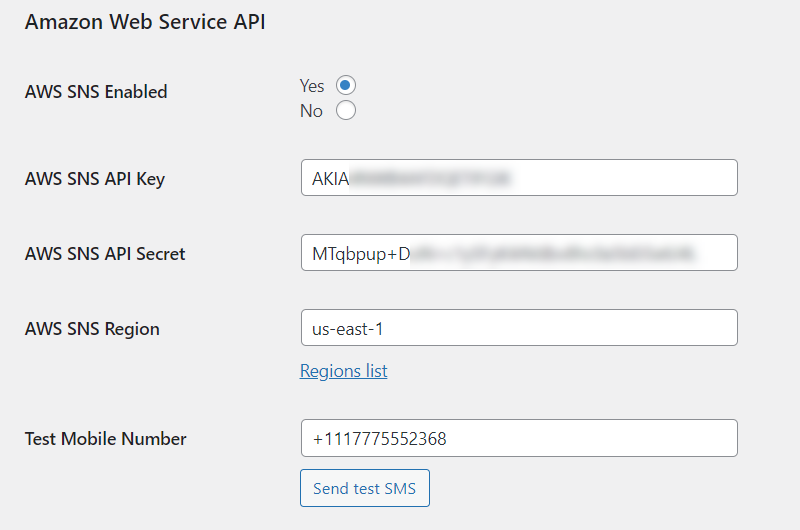Click the 'Amazon Web Service API' heading
The width and height of the screenshot is (800, 530).
145,22
